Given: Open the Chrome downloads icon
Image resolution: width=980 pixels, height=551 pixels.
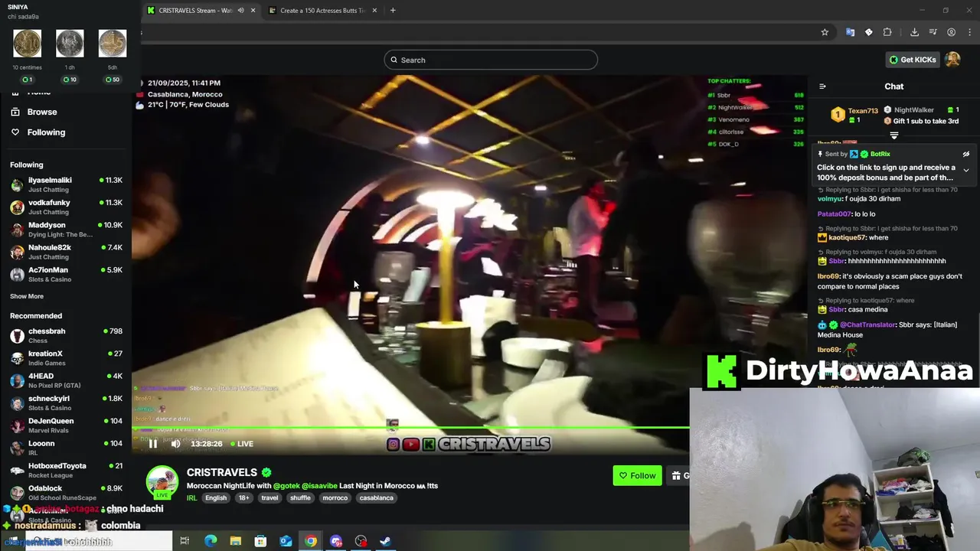Looking at the screenshot, I should tap(914, 32).
